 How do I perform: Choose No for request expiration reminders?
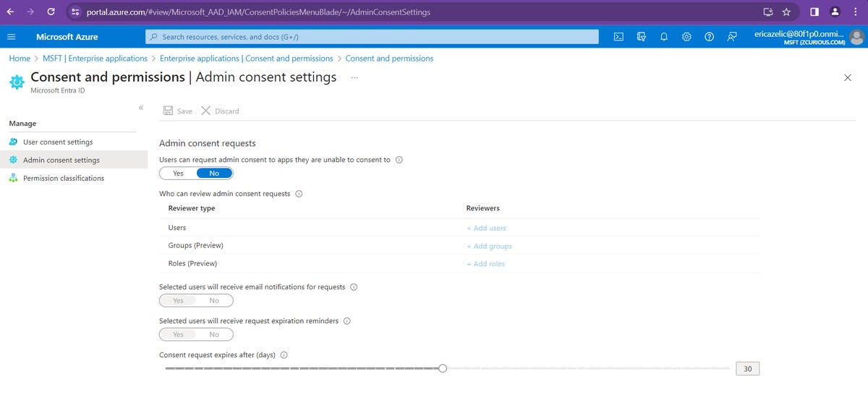point(214,335)
